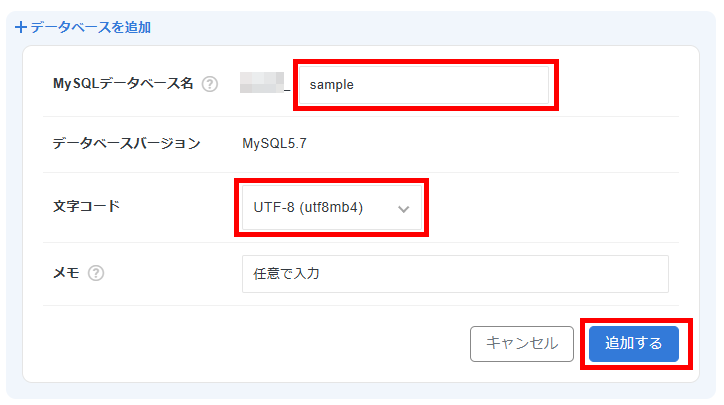Click the データベースバージョン label
The height and width of the screenshot is (405, 724).
[x=126, y=143]
